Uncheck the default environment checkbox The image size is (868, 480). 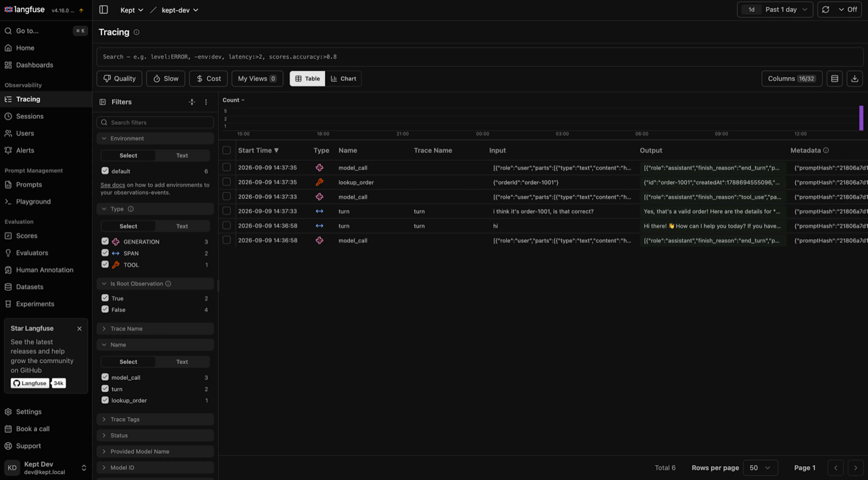[x=105, y=171]
